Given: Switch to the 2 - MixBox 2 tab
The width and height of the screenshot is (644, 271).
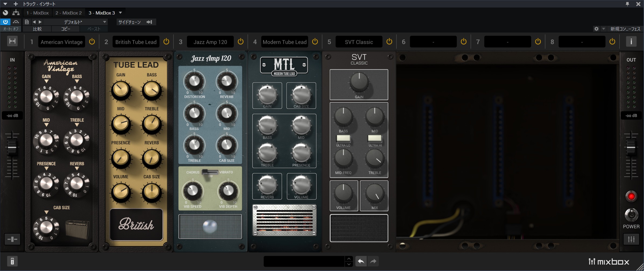Looking at the screenshot, I should point(68,13).
